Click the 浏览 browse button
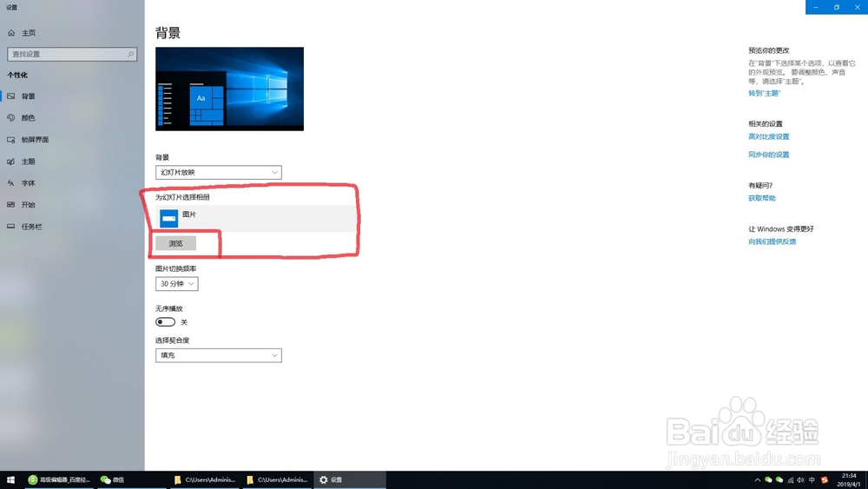Viewport: 868px width, 489px height. 175,244
